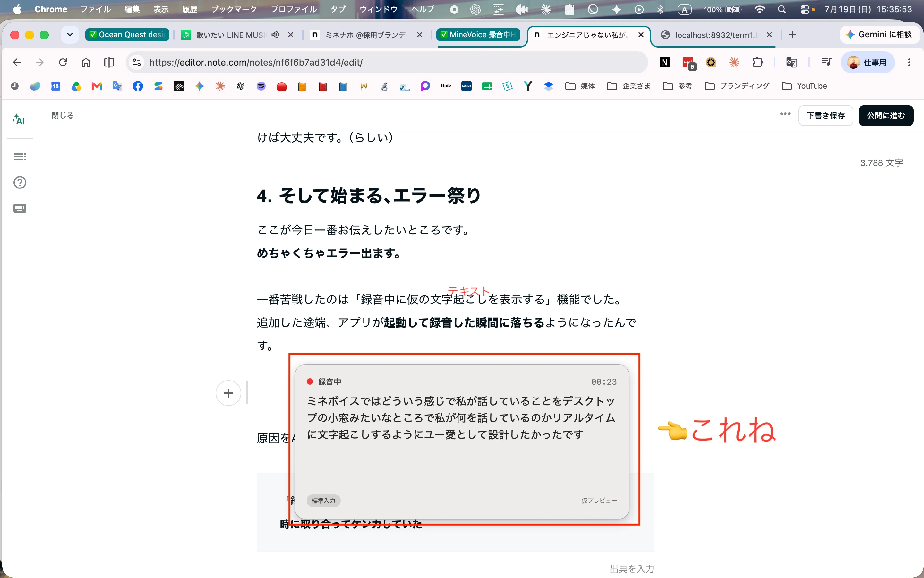Open the tab search dropdown arrow
This screenshot has width=924, height=578.
click(x=70, y=35)
